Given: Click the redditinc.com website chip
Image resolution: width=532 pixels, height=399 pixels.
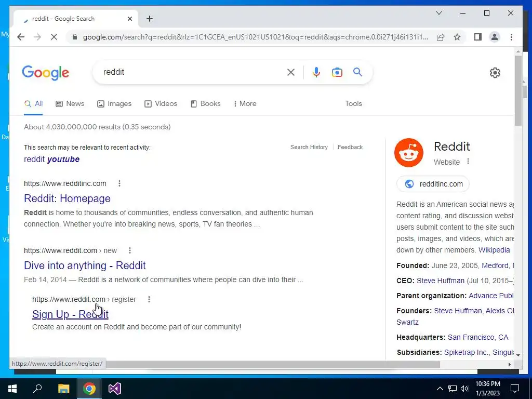Looking at the screenshot, I should click(x=433, y=184).
